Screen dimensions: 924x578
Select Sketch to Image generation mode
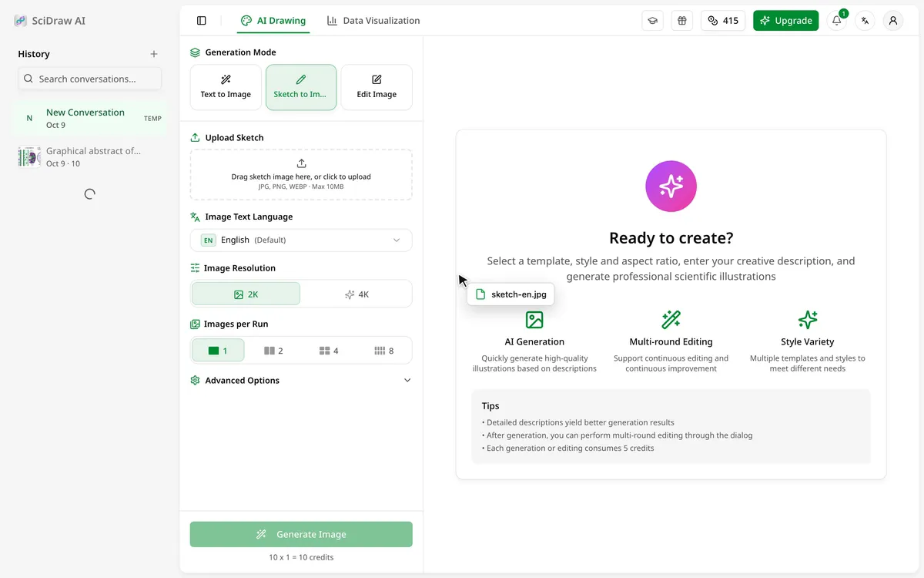[301, 87]
